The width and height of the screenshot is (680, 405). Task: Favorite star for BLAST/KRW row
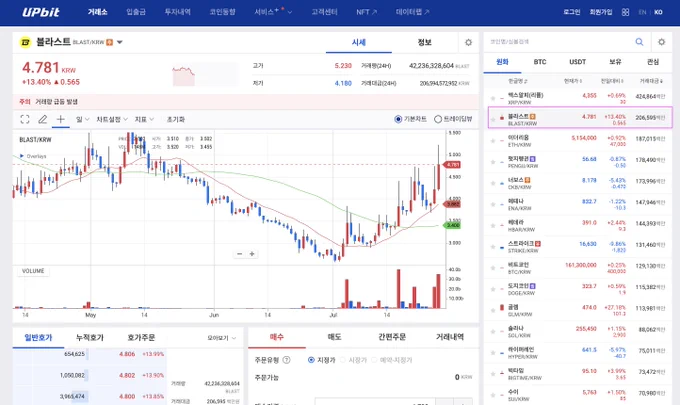coord(493,118)
